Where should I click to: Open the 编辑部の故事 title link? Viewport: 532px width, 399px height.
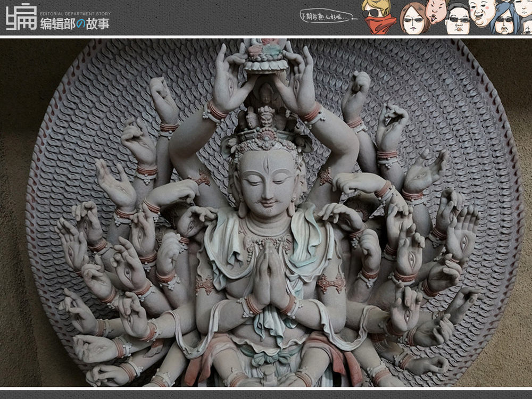75,24
